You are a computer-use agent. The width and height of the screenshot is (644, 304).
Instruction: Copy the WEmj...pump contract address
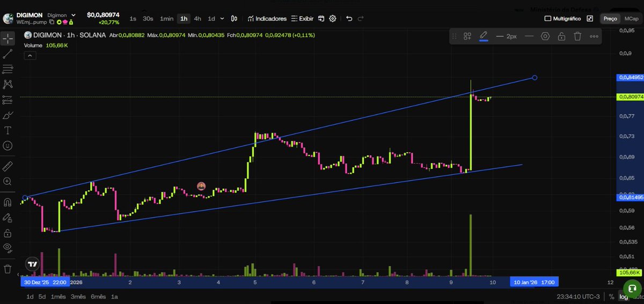tap(52, 23)
